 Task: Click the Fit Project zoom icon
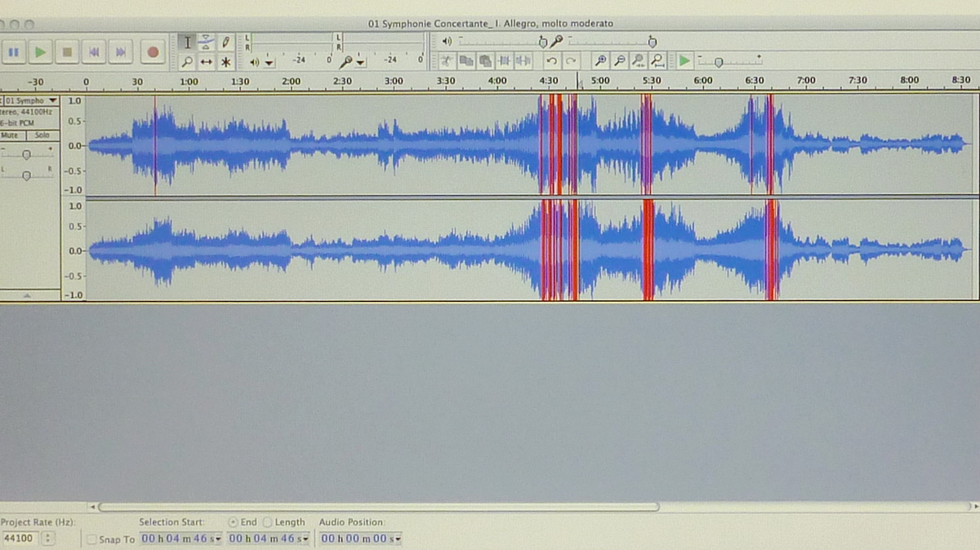click(x=658, y=61)
